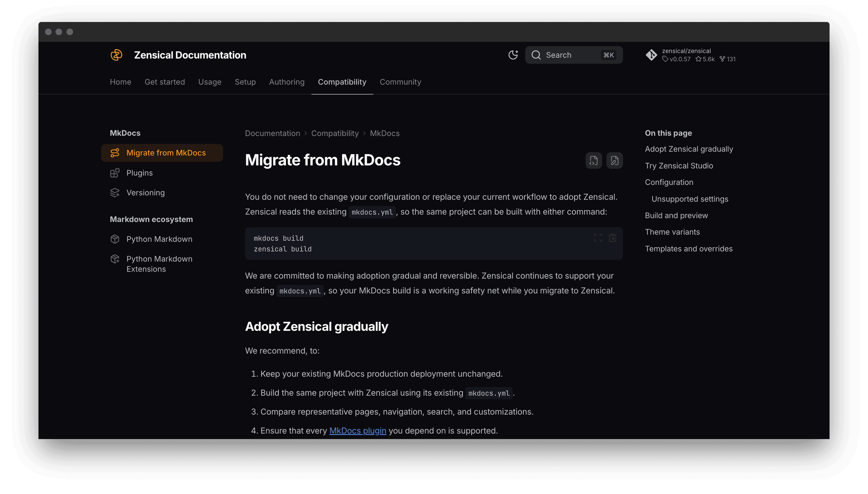868x494 pixels.
Task: Switch to the Usage tab
Action: (x=210, y=82)
